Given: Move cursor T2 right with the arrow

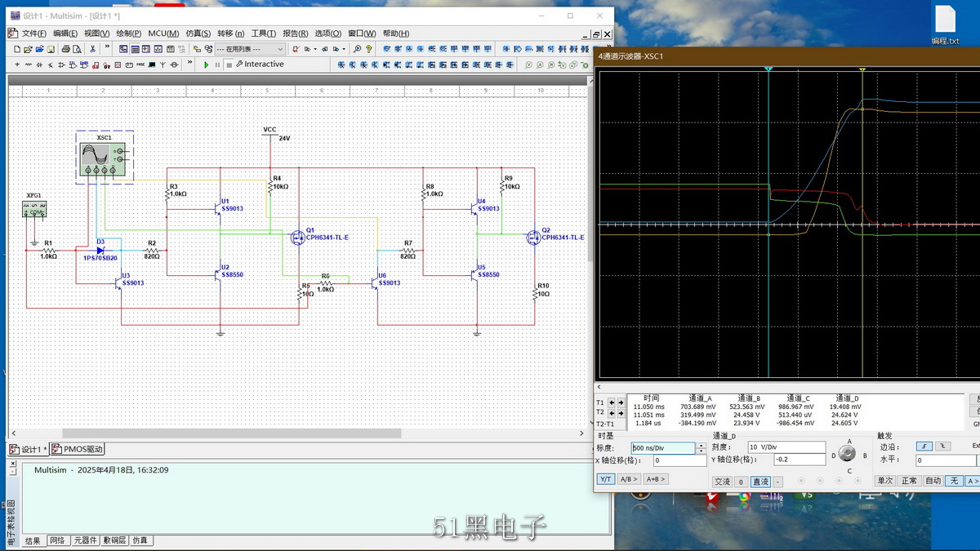Looking at the screenshot, I should (621, 413).
